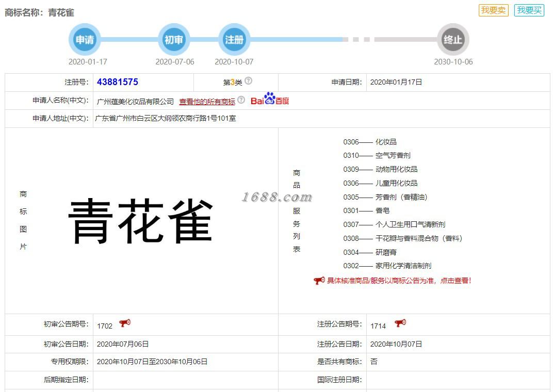Click megaphone icon next to 1702
553x392 pixels.
(x=124, y=323)
